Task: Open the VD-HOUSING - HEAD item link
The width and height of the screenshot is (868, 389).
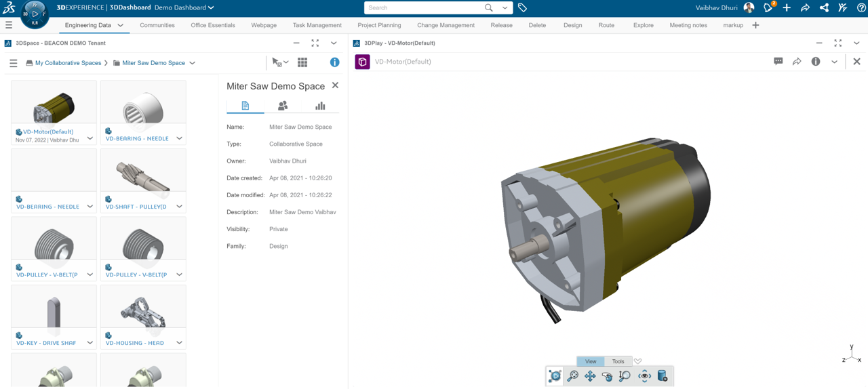Action: tap(134, 343)
